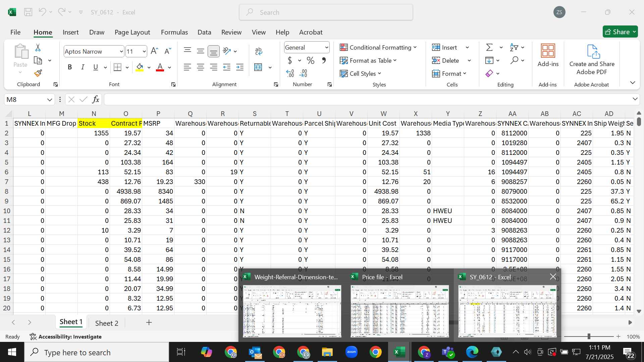This screenshot has height=362, width=644.
Task: Click Decrease Decimal icon
Action: pyautogui.click(x=303, y=73)
